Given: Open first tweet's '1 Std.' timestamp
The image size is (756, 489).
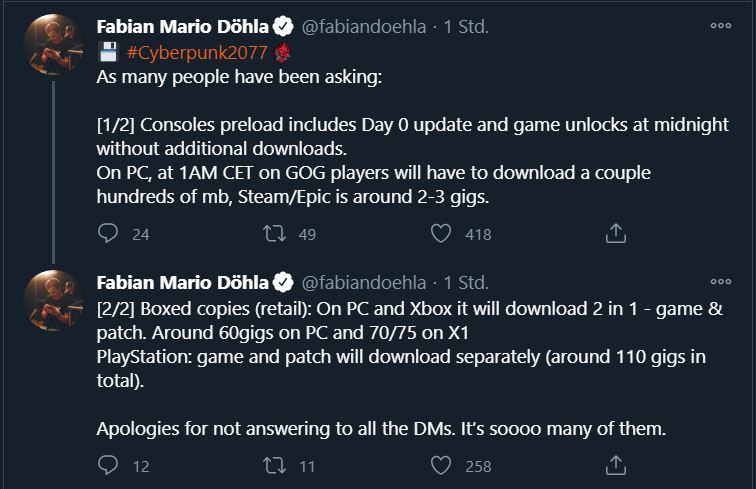Looking at the screenshot, I should click(x=466, y=27).
